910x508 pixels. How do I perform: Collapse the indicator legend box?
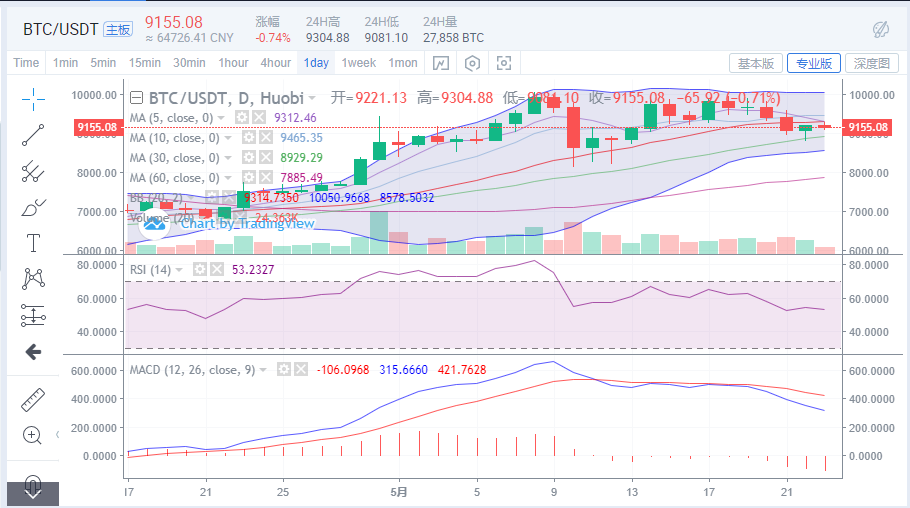coord(136,98)
